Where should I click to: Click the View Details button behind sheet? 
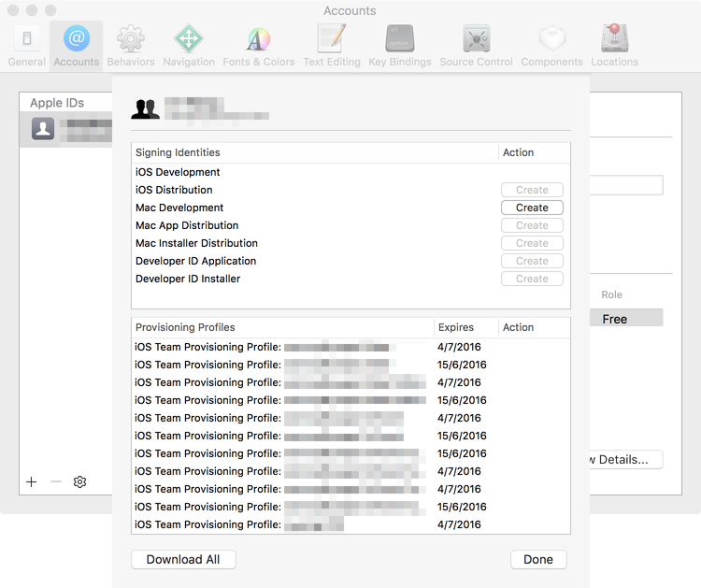626,459
